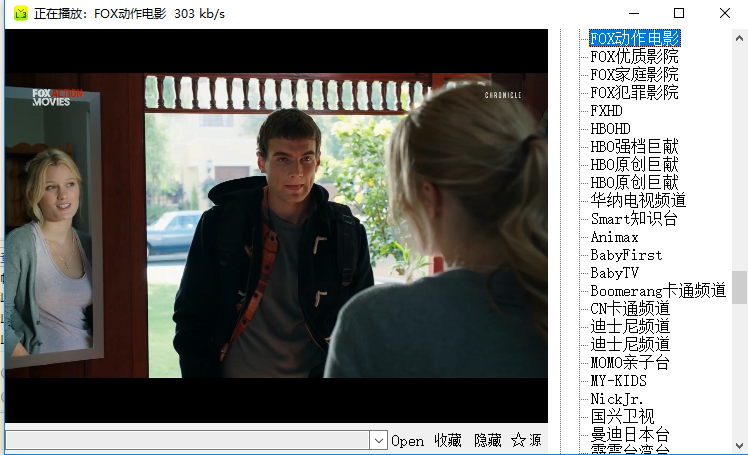Choose the MY-KIDS channel
Image resolution: width=748 pixels, height=455 pixels.
tap(618, 381)
